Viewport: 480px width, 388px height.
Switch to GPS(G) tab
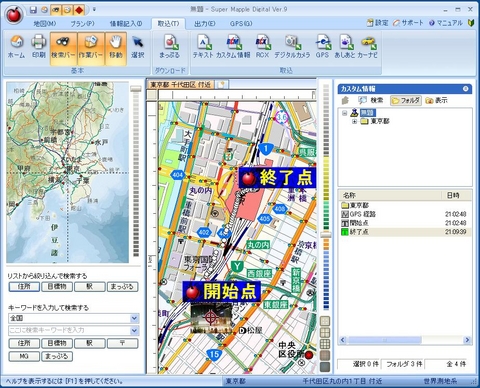[241, 23]
